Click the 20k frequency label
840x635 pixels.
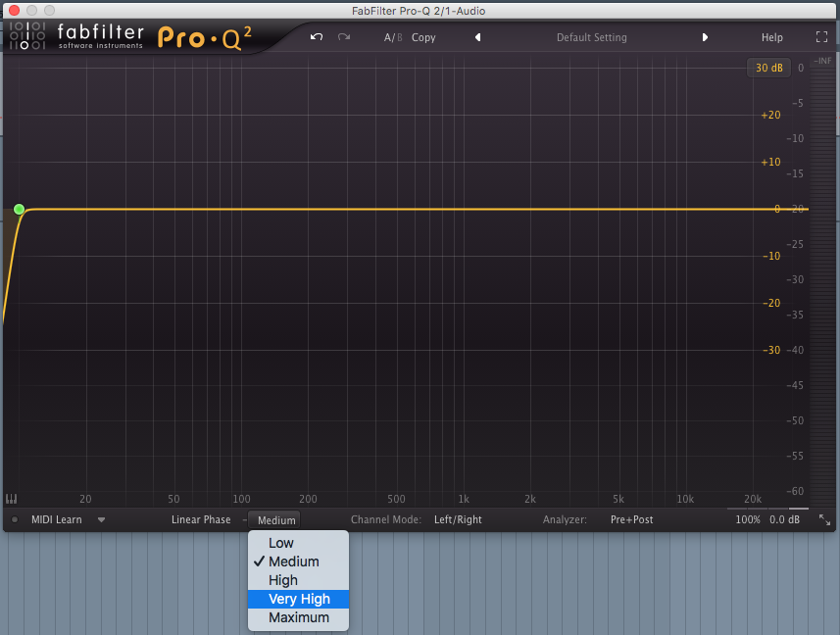752,499
